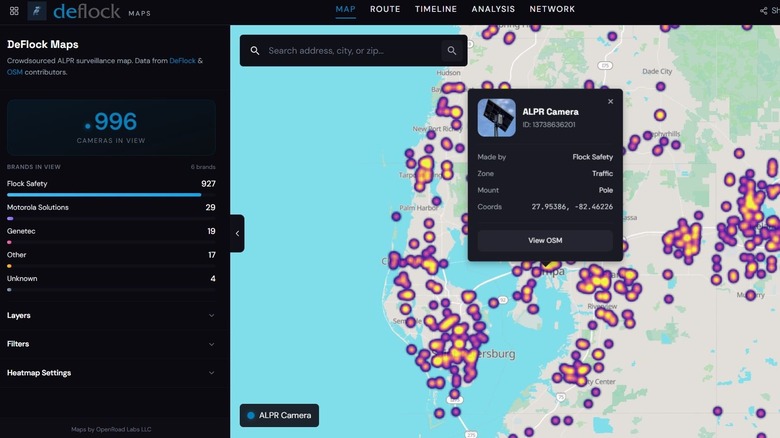
Task: Expand the Layers section
Action: (111, 316)
